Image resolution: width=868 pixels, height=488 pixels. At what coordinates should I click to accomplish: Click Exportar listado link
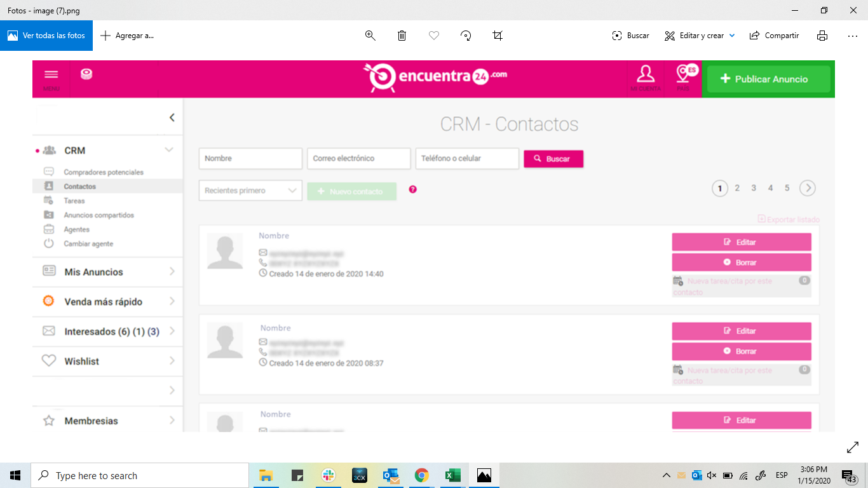(x=789, y=220)
